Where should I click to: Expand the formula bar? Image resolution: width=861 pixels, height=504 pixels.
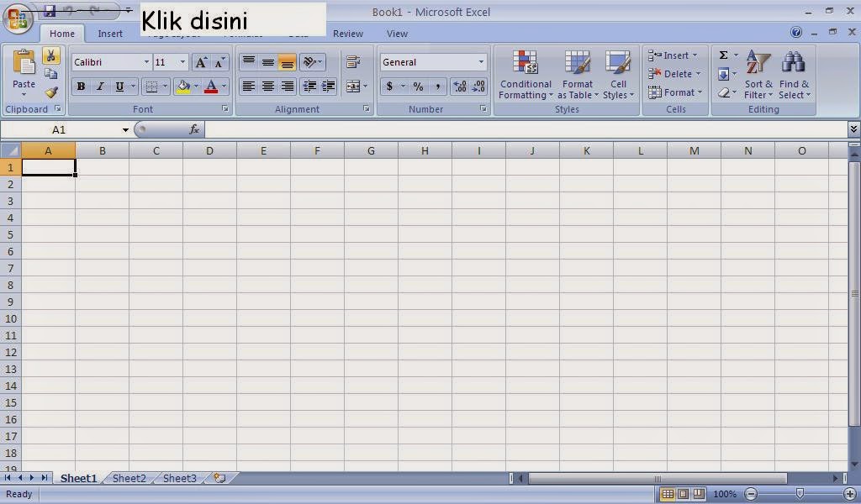(x=853, y=129)
